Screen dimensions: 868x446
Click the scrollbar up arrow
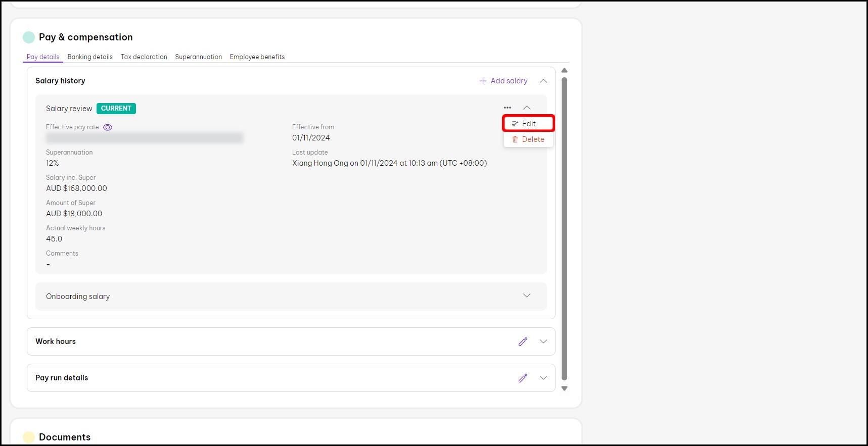coord(564,71)
